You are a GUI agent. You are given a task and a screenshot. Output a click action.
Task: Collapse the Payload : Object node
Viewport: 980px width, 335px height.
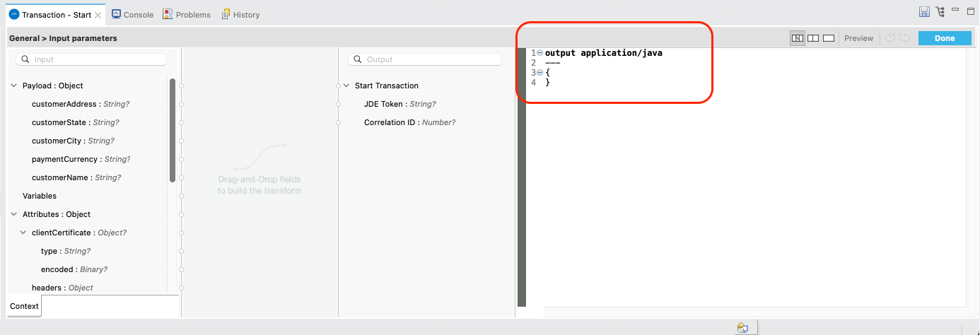coord(14,86)
